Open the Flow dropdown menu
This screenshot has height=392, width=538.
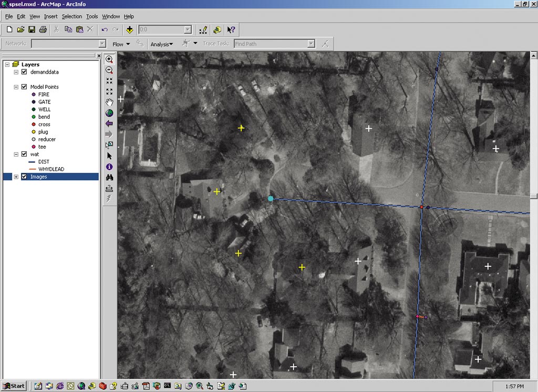[121, 44]
